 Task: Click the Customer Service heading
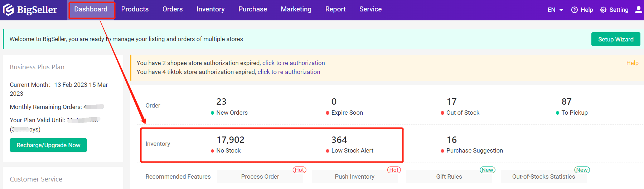tap(36, 179)
